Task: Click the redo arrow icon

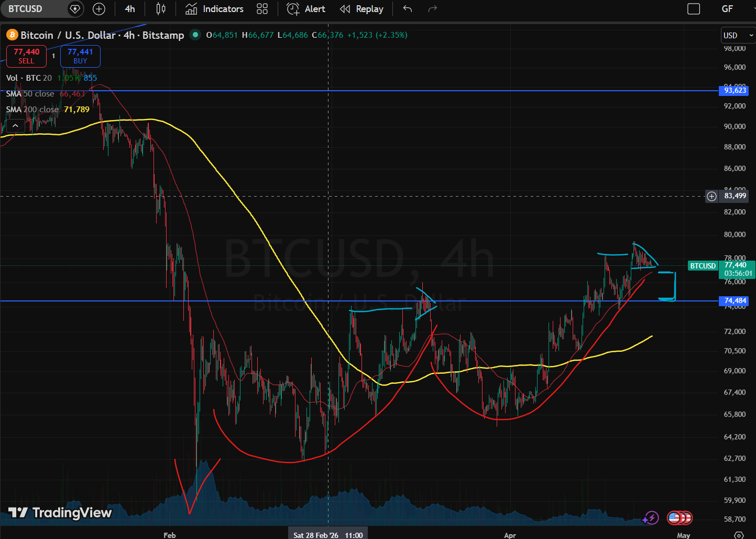Action: 432,9
